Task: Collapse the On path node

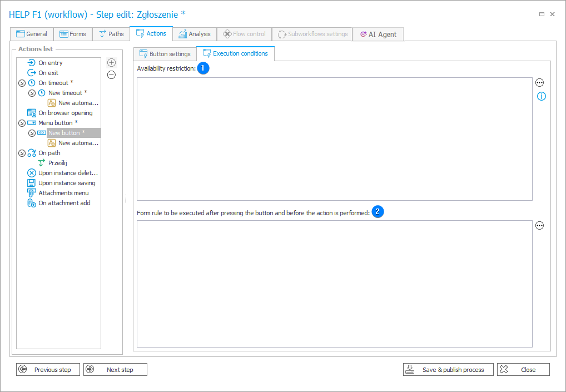Action: tap(22, 152)
